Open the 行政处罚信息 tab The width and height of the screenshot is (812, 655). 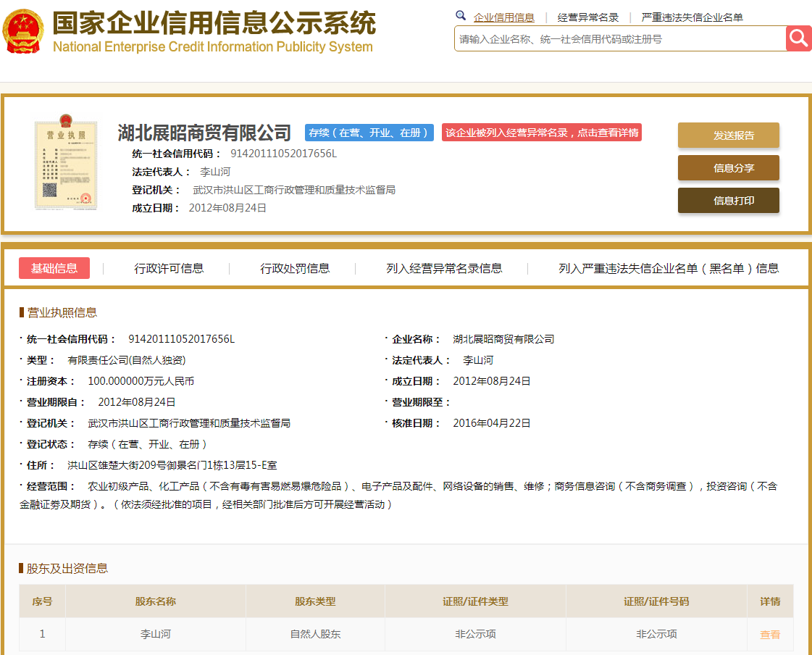(295, 268)
